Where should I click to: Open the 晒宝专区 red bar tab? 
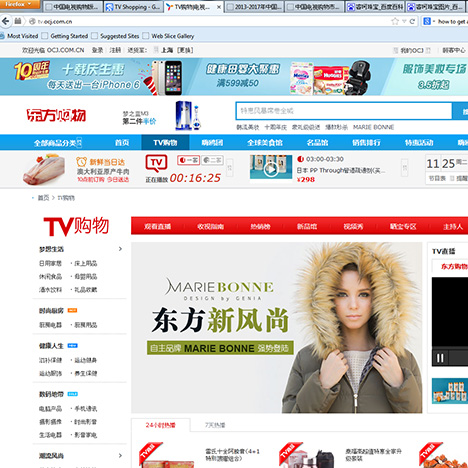tap(403, 226)
